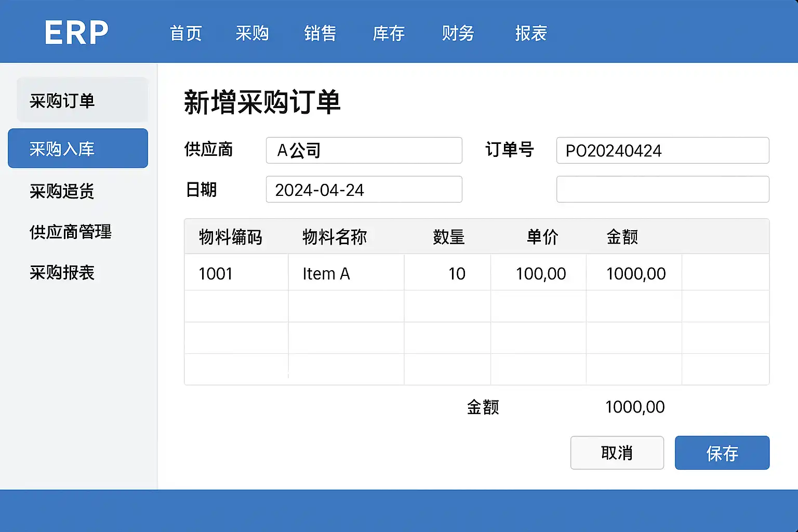Screen dimensions: 798x532
Task: Open 采购报表 from sidebar
Action: coord(62,272)
